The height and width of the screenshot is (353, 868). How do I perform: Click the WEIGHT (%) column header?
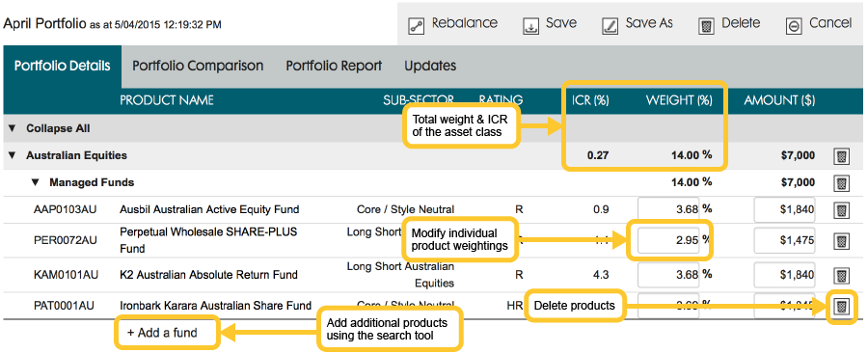click(679, 100)
